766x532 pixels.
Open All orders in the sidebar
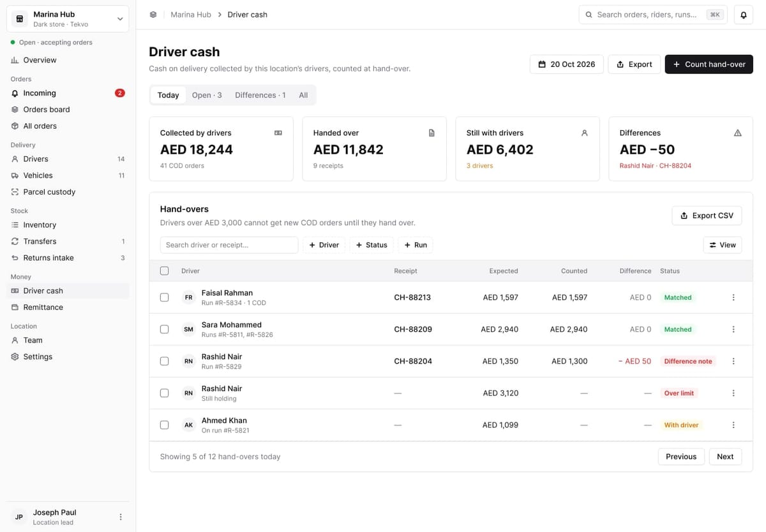68,126
